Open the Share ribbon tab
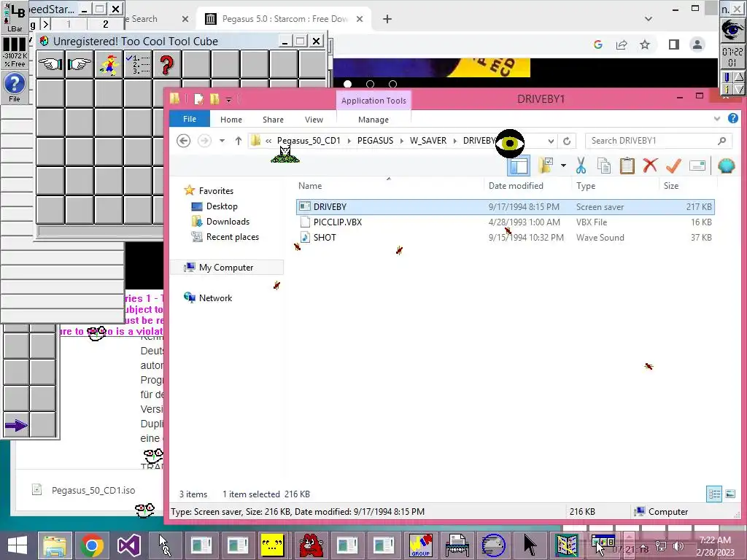Screen dimensions: 747x560 point(273,120)
